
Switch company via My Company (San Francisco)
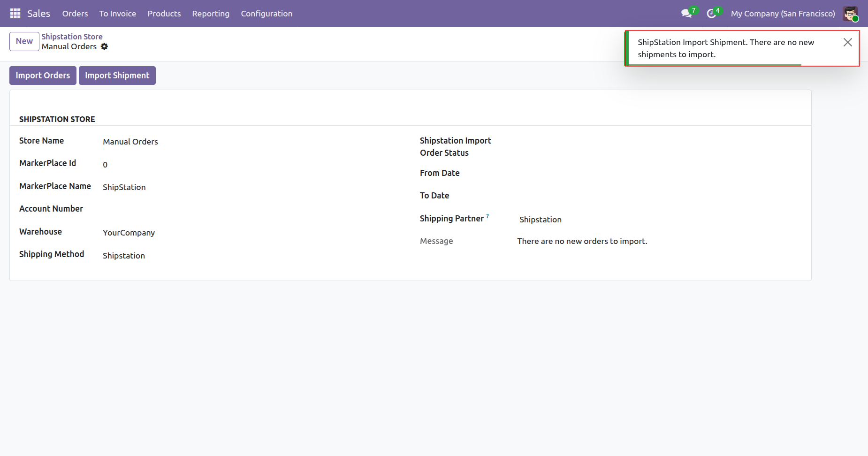pyautogui.click(x=783, y=14)
